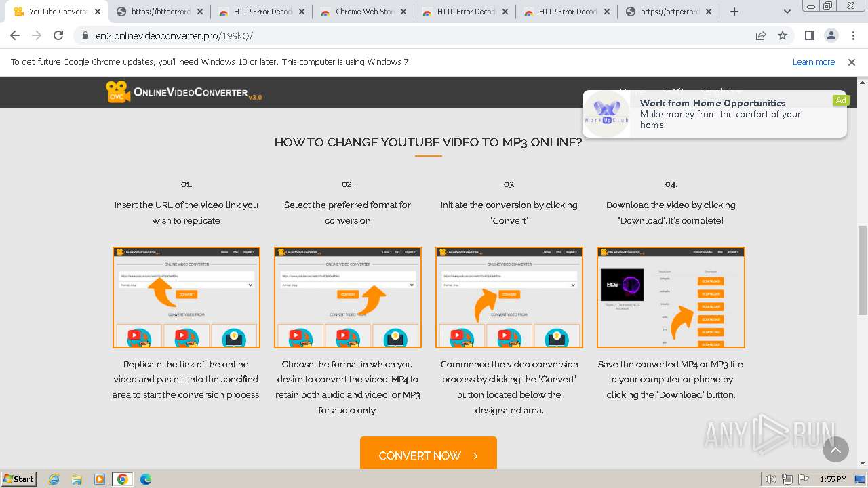868x488 pixels.
Task: Open a new browser tab
Action: point(734,12)
